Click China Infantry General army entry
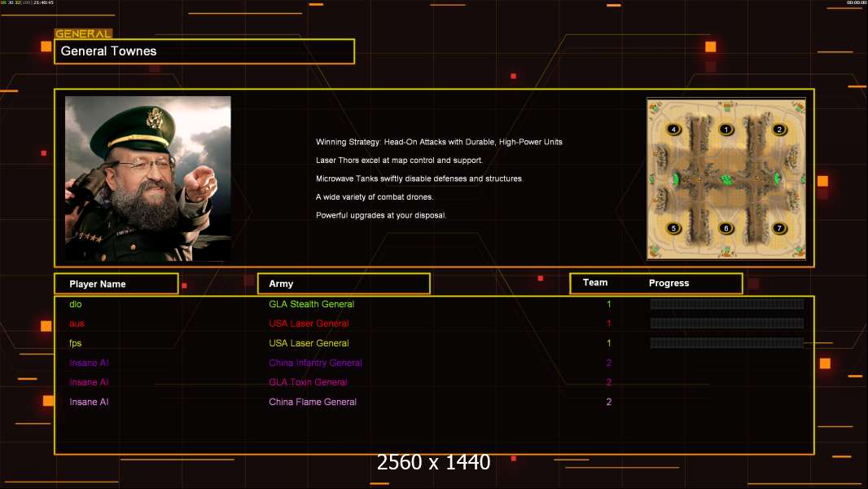Viewport: 868px width, 489px height. (315, 363)
